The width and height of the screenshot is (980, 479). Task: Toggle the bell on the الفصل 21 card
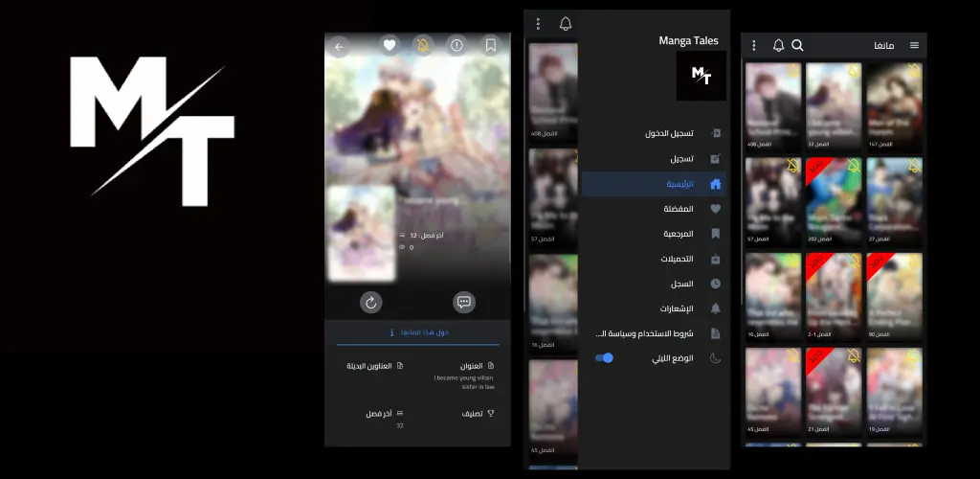pos(854,355)
